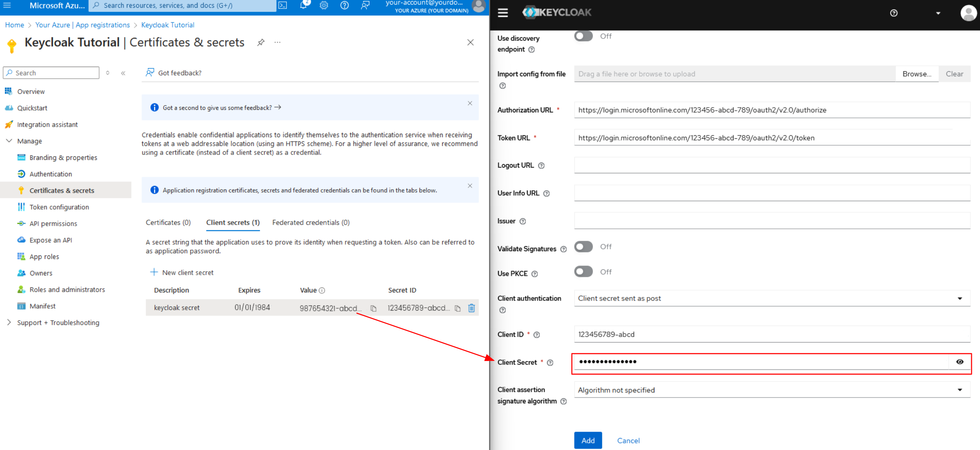Click New client secret

pyautogui.click(x=182, y=272)
